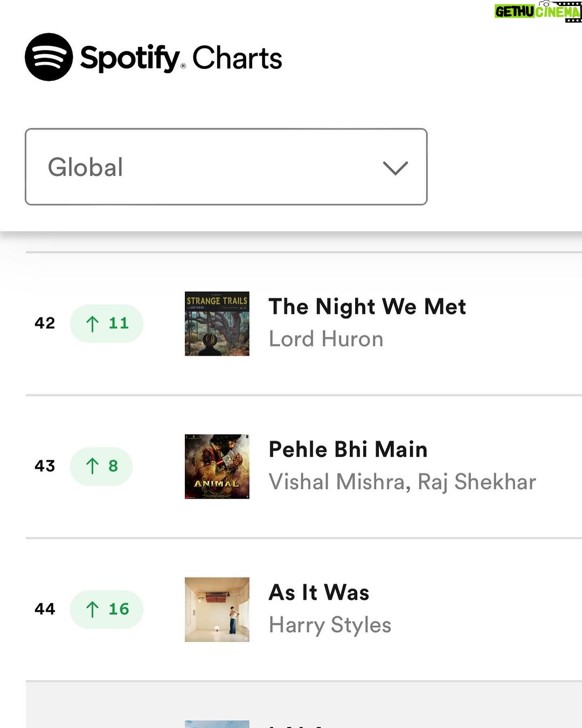Select chart position number 42
Screen dimensions: 582x728
click(45, 323)
